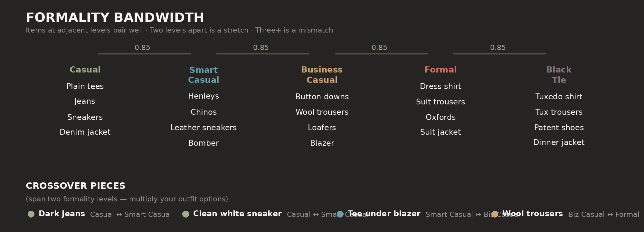Open the Smart Casual column heading
Screen dimensions: 644x232
point(204,75)
